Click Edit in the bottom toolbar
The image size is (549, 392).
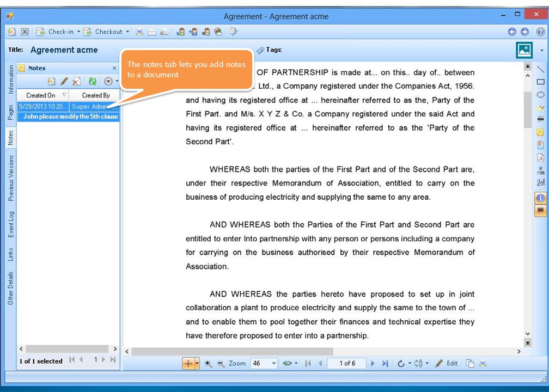click(x=447, y=364)
